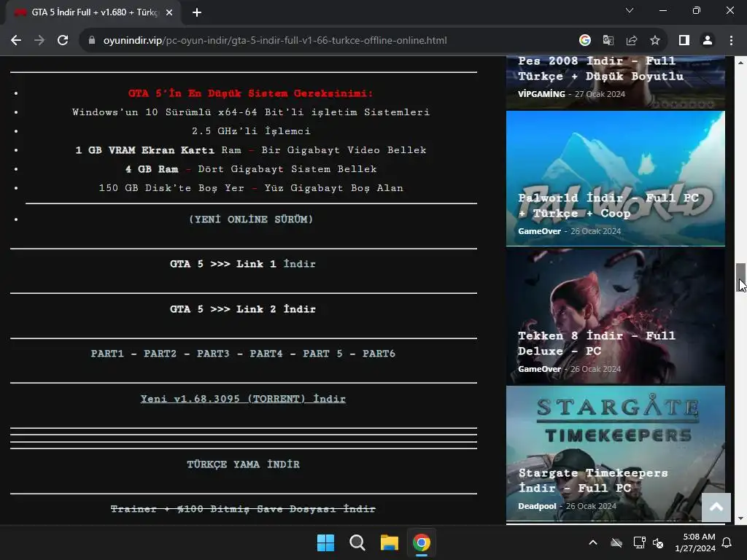Open Tekken 8 İndir article
The height and width of the screenshot is (560, 747).
597,343
